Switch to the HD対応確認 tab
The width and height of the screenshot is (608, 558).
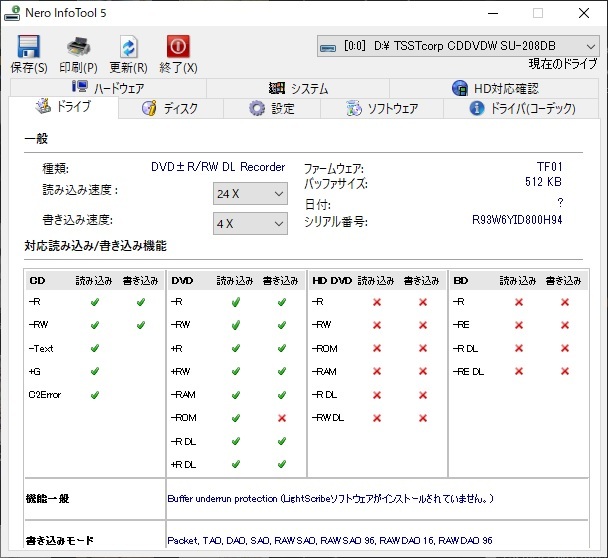tap(494, 88)
